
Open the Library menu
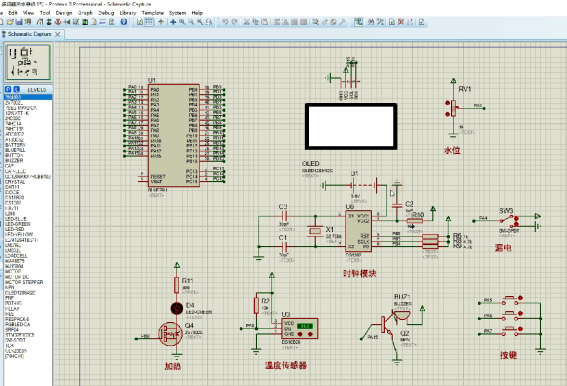(x=128, y=13)
